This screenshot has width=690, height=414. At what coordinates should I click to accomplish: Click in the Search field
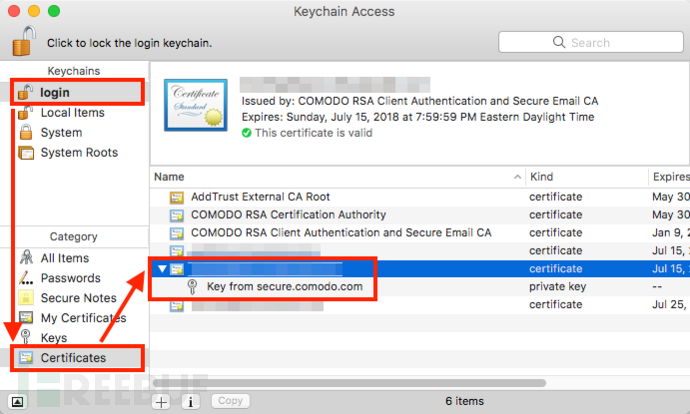[591, 42]
